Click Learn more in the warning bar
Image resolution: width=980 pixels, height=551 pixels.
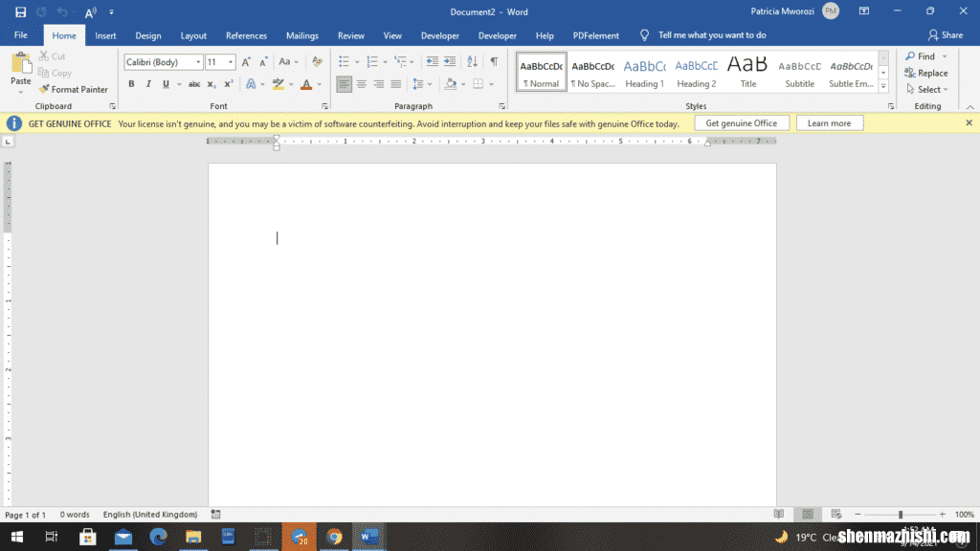point(830,123)
